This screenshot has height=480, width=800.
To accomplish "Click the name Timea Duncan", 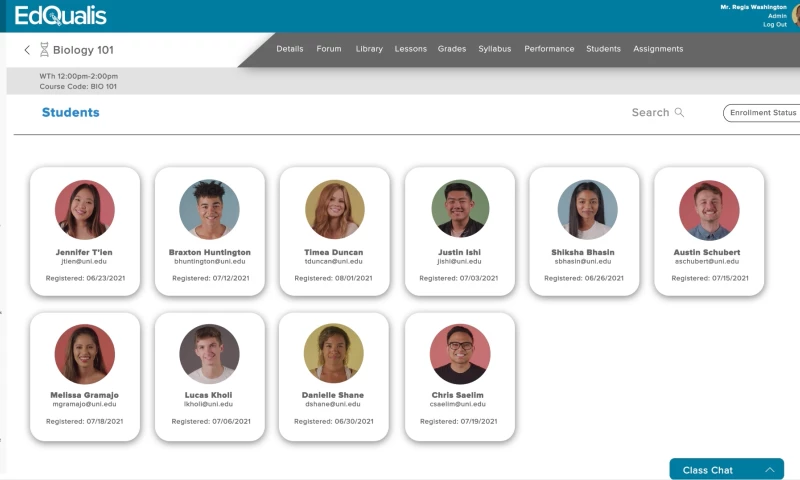I will 334,252.
